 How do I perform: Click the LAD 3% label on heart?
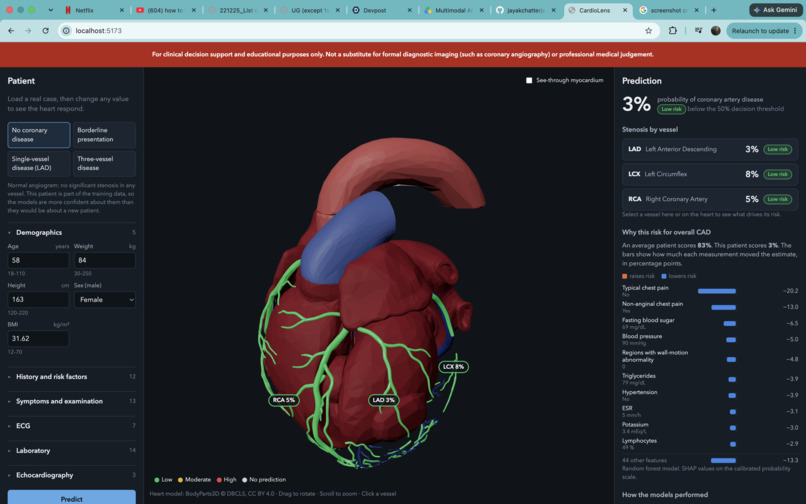pyautogui.click(x=383, y=400)
